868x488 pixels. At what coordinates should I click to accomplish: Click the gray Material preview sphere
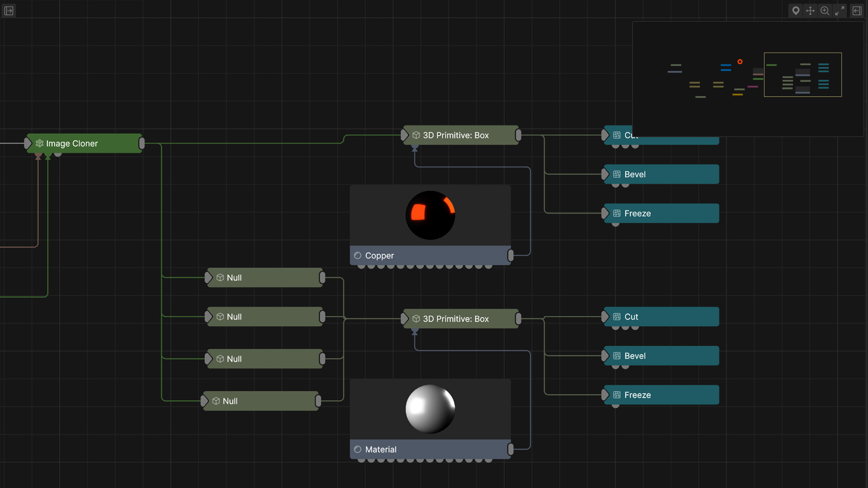point(430,409)
